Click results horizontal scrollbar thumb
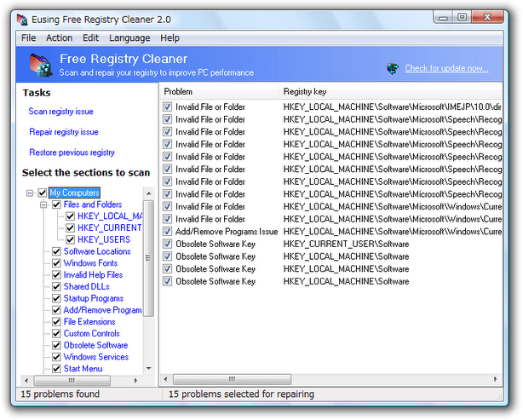Image resolution: width=523 pixels, height=420 pixels. pyautogui.click(x=233, y=379)
